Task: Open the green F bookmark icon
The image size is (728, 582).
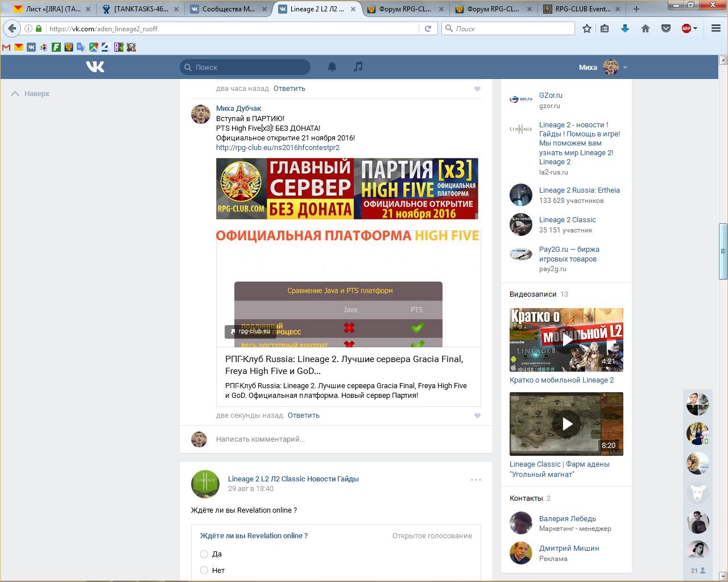Action: click(56, 47)
